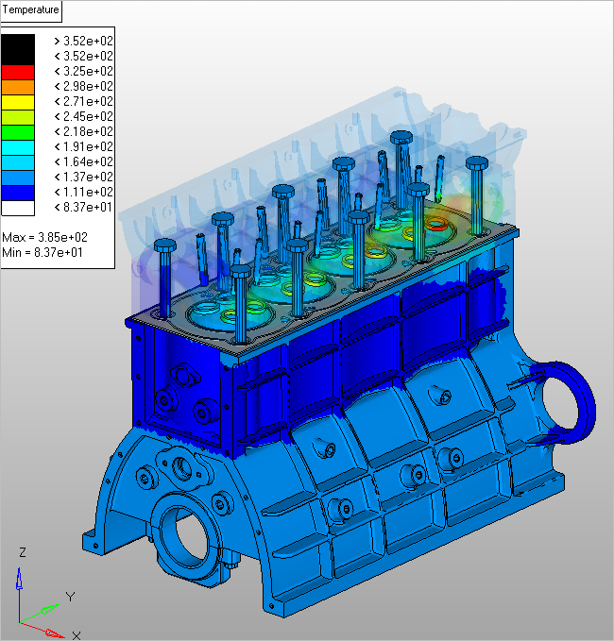
Task: Click the 'Max = 3.85e+02' label
Action: click(44, 238)
